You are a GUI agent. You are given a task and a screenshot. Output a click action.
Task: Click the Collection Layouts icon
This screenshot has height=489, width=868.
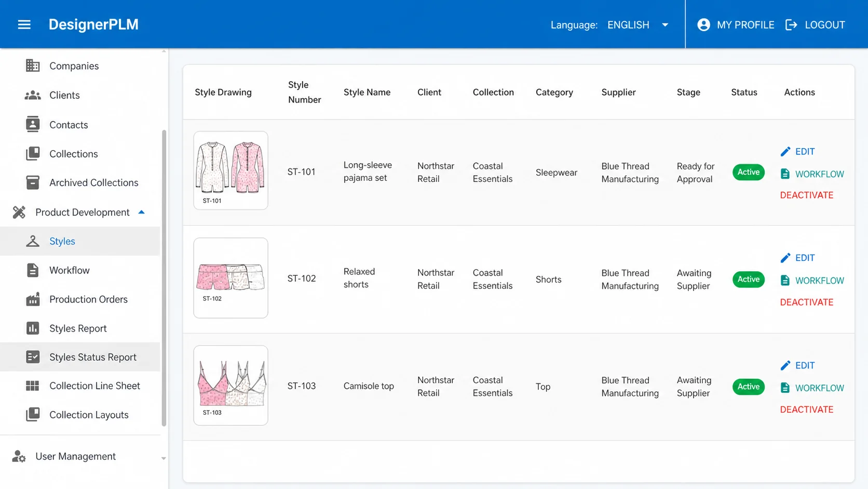tap(33, 414)
